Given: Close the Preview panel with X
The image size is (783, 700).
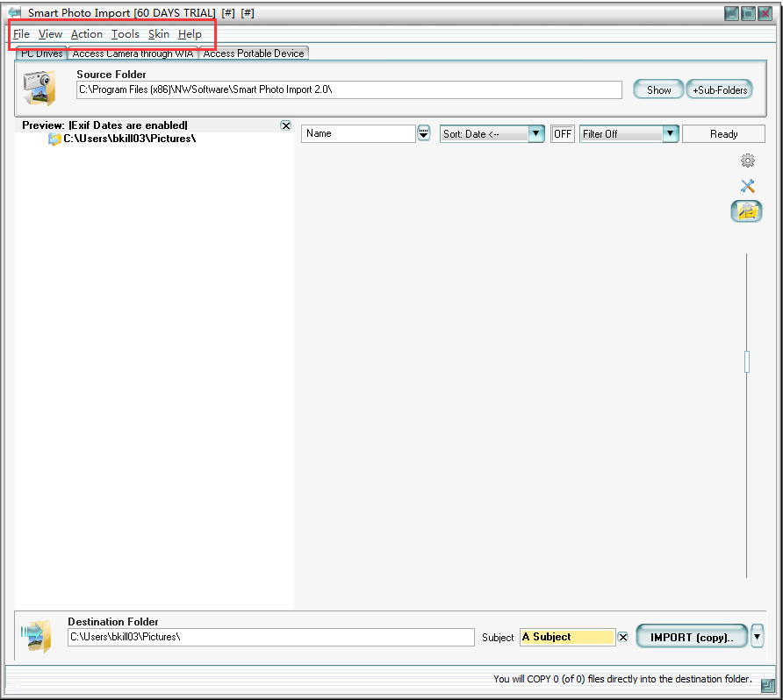Looking at the screenshot, I should click(x=285, y=125).
